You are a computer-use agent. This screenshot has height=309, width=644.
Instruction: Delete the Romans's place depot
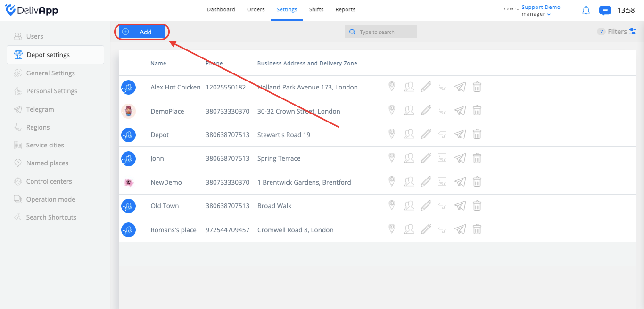tap(477, 229)
